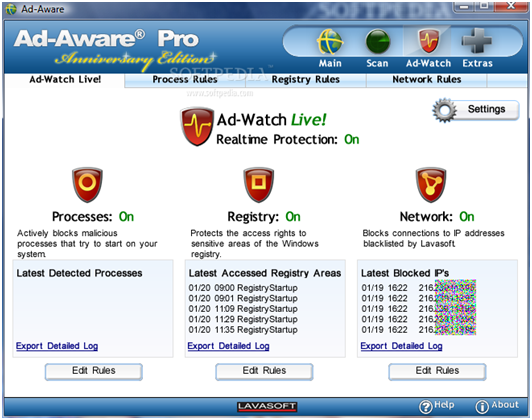Open the Network Rules tab
This screenshot has height=420, width=532.
[426, 79]
